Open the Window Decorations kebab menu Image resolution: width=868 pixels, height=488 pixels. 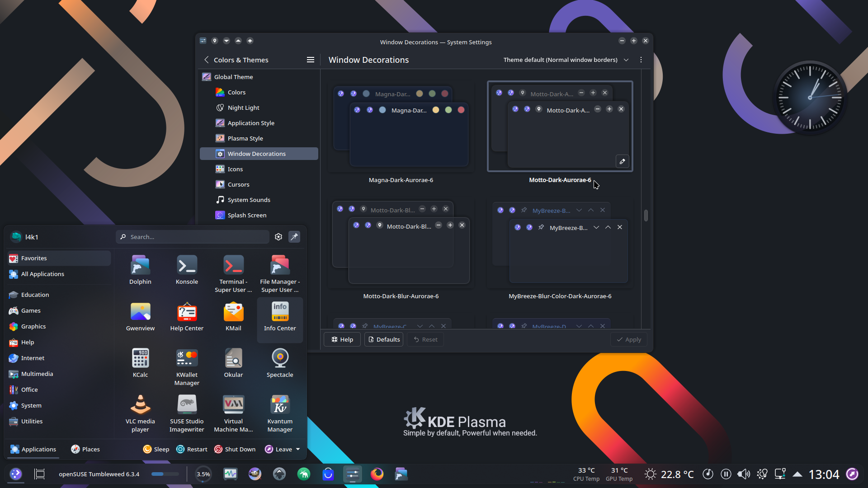pos(641,60)
